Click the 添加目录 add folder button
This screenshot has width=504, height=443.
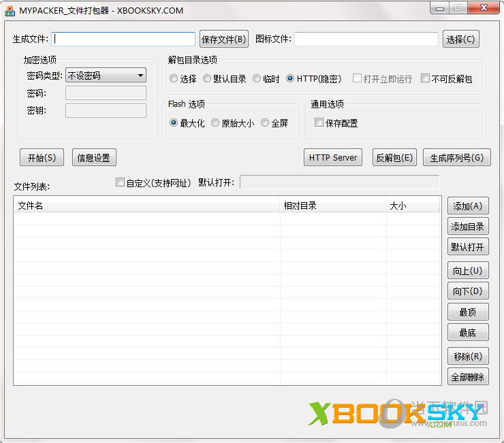point(468,227)
